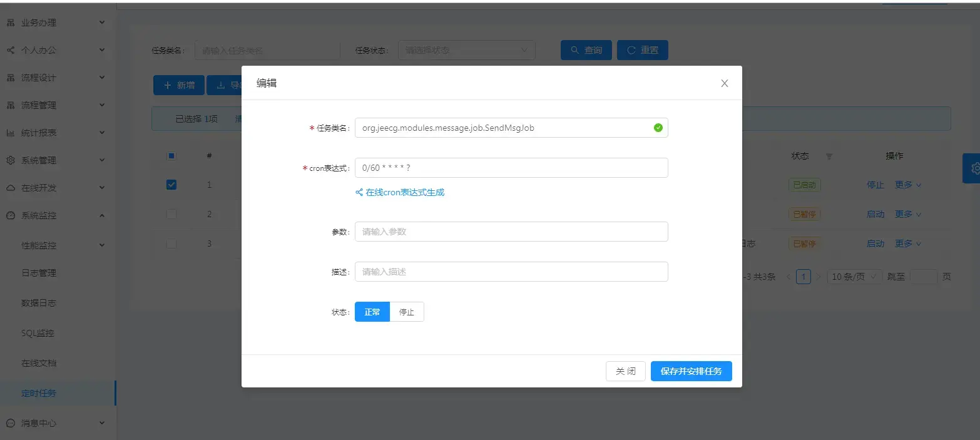Image resolution: width=980 pixels, height=440 pixels.
Task: Expand the 流程管理 menu chevron
Action: (x=102, y=105)
